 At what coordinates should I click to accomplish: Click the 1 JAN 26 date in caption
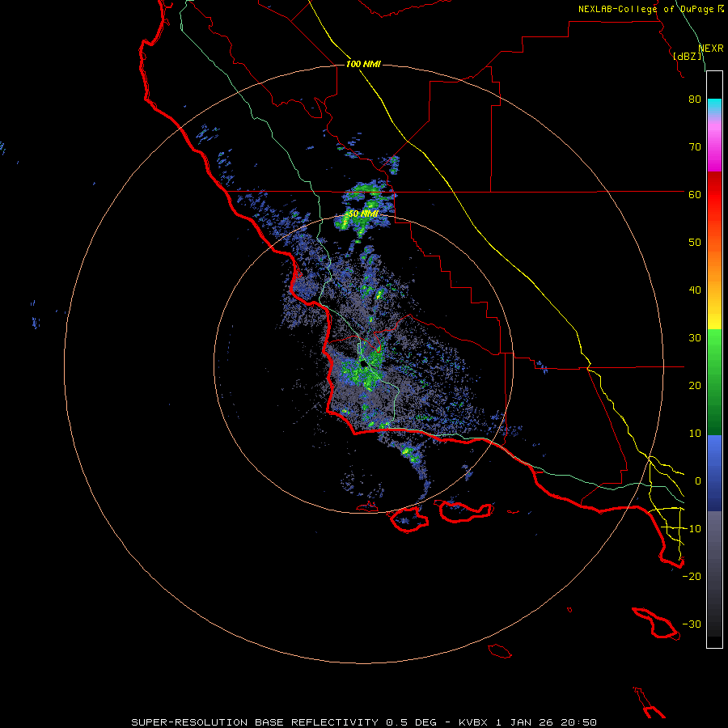[x=523, y=722]
